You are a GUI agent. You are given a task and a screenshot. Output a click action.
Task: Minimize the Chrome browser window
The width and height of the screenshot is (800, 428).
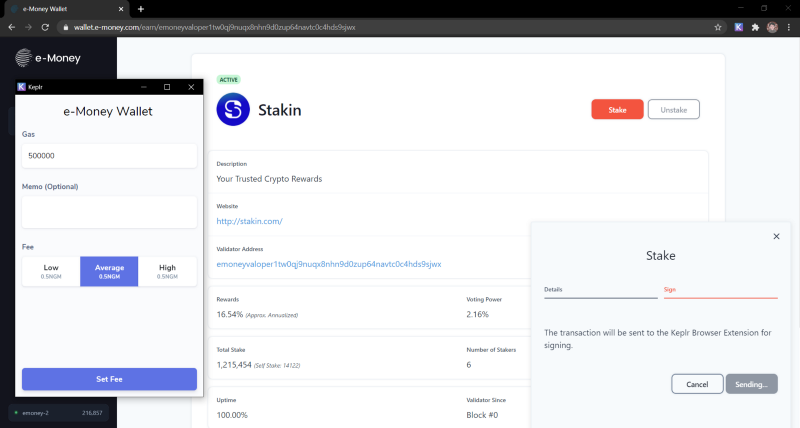(x=741, y=8)
